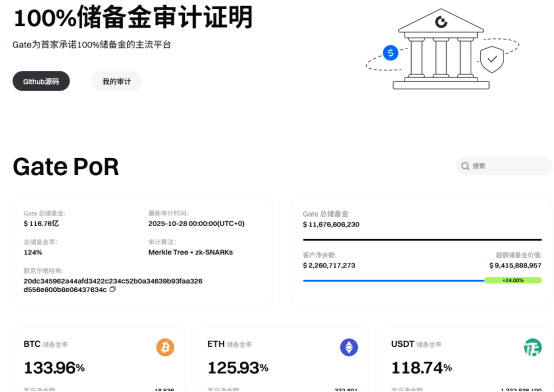Click the magnifier icon in search box
The image size is (554, 392).
tap(465, 166)
